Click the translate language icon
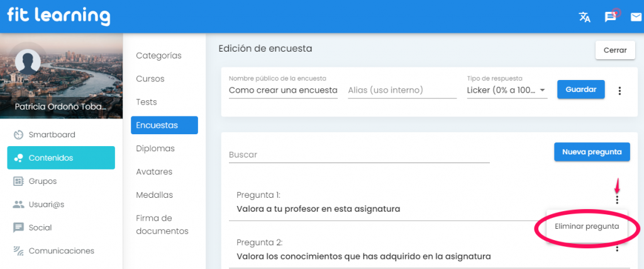This screenshot has width=644, height=269. 584,17
